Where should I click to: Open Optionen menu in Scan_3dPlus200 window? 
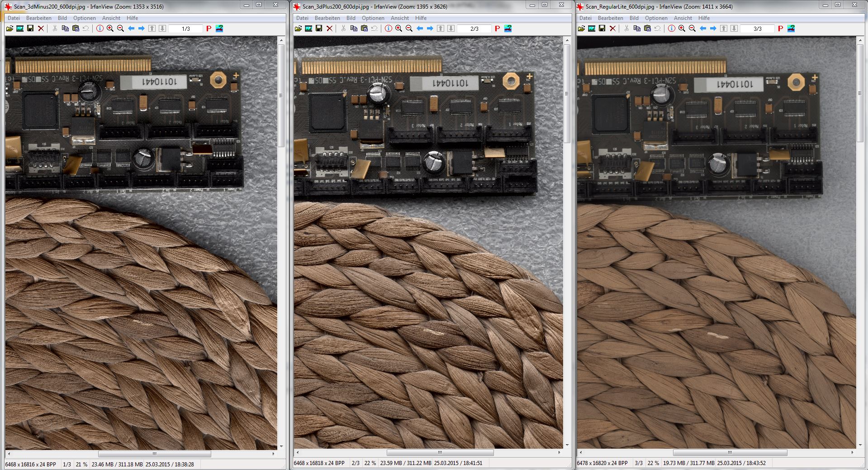(x=373, y=18)
